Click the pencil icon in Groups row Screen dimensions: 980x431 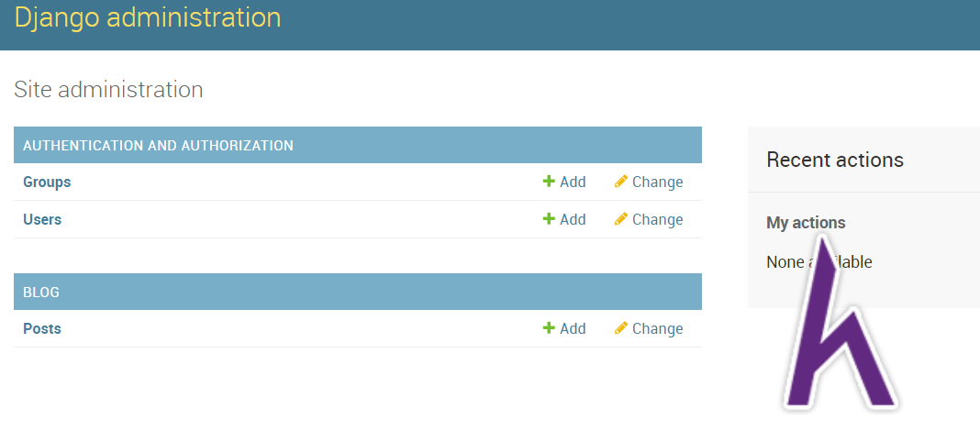(x=620, y=182)
